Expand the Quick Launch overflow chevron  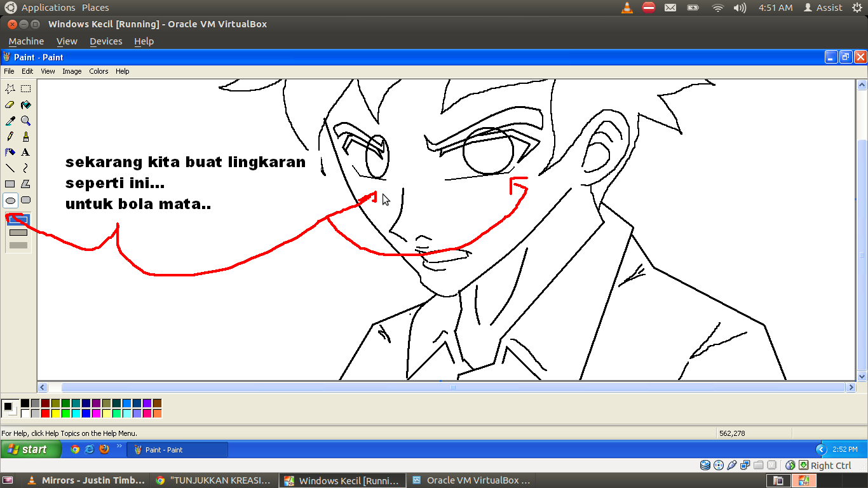[x=119, y=446]
